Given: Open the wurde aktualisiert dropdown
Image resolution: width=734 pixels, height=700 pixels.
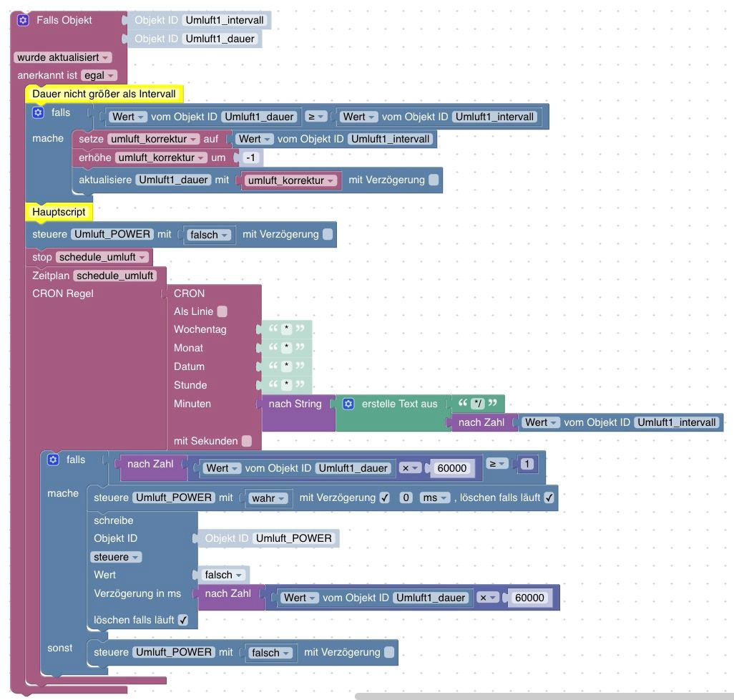Looking at the screenshot, I should pyautogui.click(x=63, y=57).
